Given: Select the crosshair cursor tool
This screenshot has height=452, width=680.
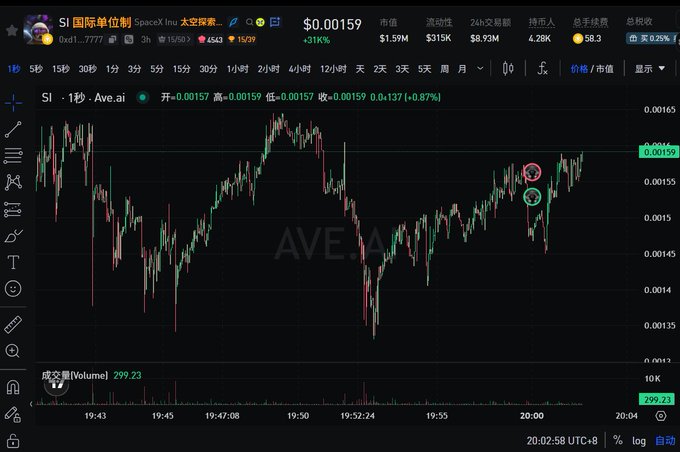Looking at the screenshot, I should [x=13, y=102].
